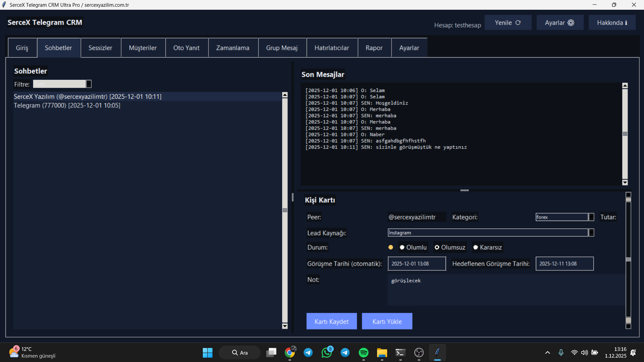Open the Oto Yanıt tab
This screenshot has height=362, width=644.
click(186, 48)
